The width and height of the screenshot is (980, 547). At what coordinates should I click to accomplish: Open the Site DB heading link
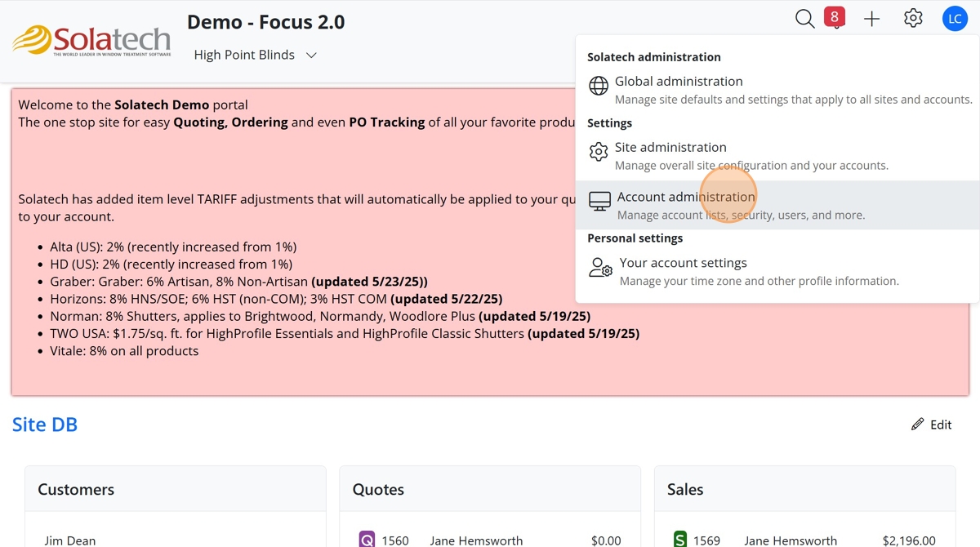[x=45, y=425]
